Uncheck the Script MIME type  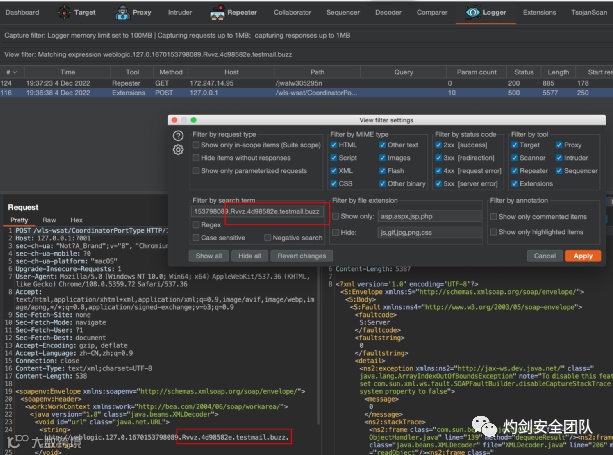(x=333, y=158)
